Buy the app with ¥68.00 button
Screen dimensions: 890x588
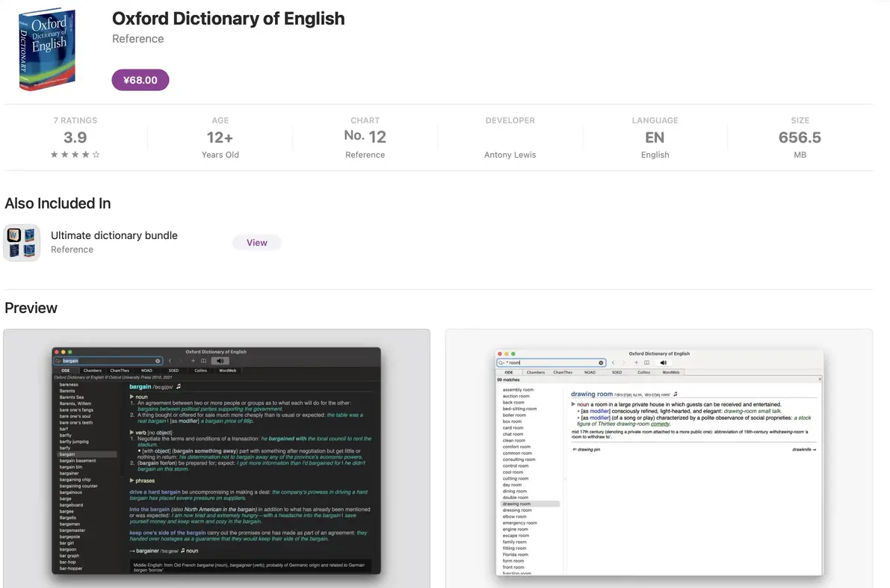(140, 80)
